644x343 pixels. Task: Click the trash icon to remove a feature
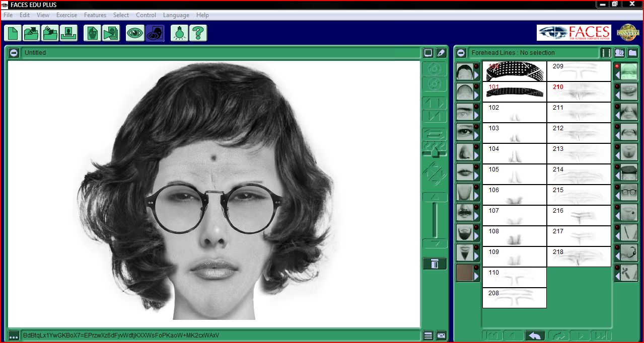point(434,263)
